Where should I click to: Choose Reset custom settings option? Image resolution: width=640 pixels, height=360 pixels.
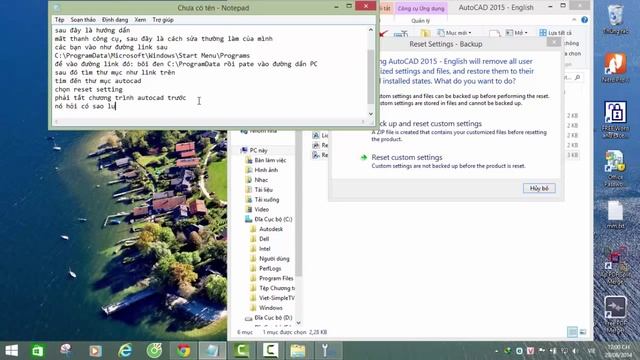pos(407,157)
